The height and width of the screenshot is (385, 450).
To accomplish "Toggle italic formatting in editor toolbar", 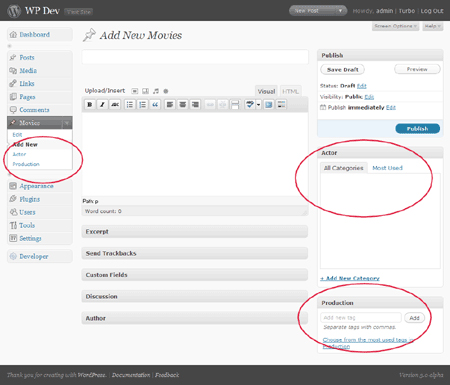I will pos(102,105).
